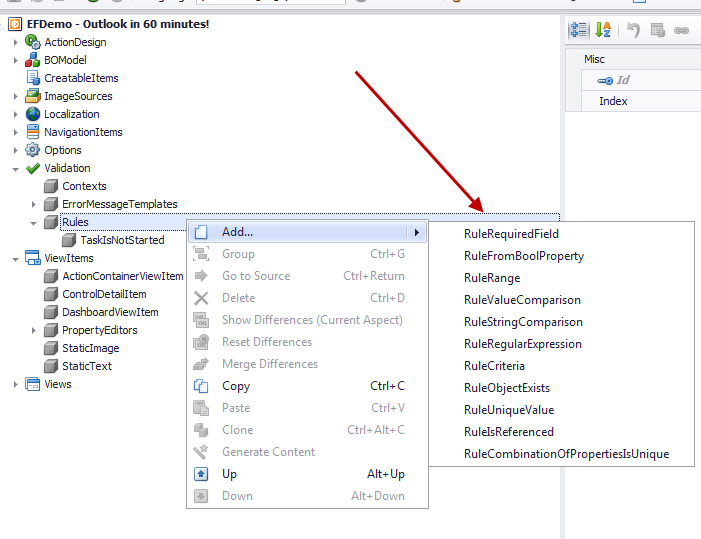The image size is (701, 539).
Task: Click the property pages icon in grid toolbar
Action: click(658, 30)
